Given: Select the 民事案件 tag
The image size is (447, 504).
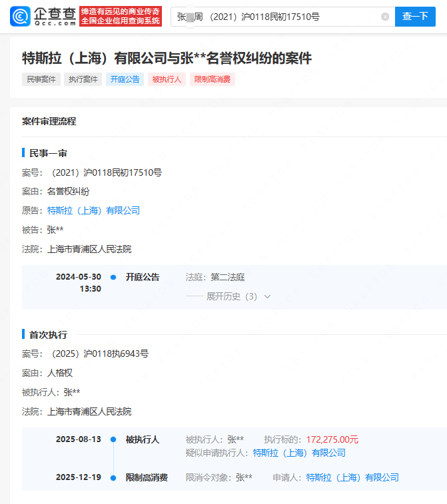Looking at the screenshot, I should [41, 79].
